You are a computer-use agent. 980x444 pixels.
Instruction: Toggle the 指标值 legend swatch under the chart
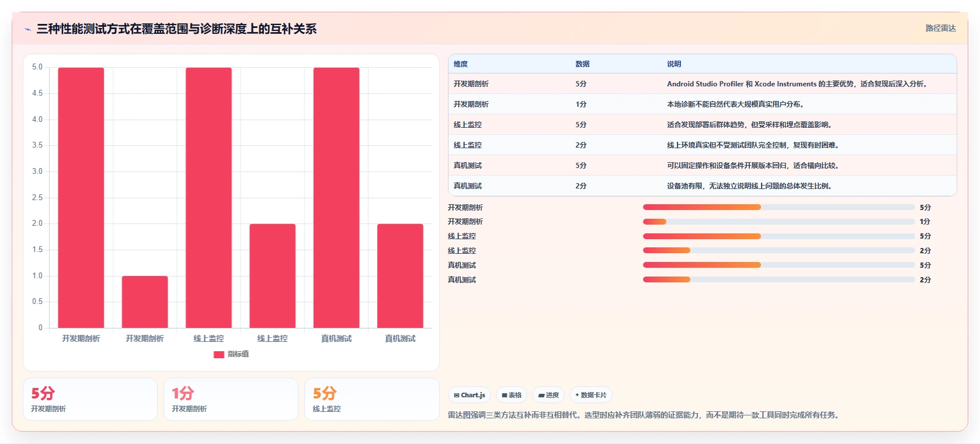pyautogui.click(x=219, y=354)
